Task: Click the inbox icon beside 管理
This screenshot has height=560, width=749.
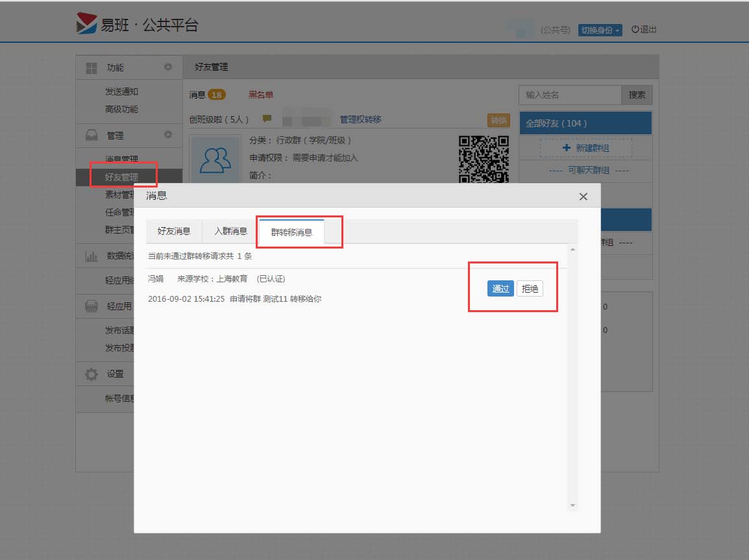Action: pyautogui.click(x=92, y=135)
